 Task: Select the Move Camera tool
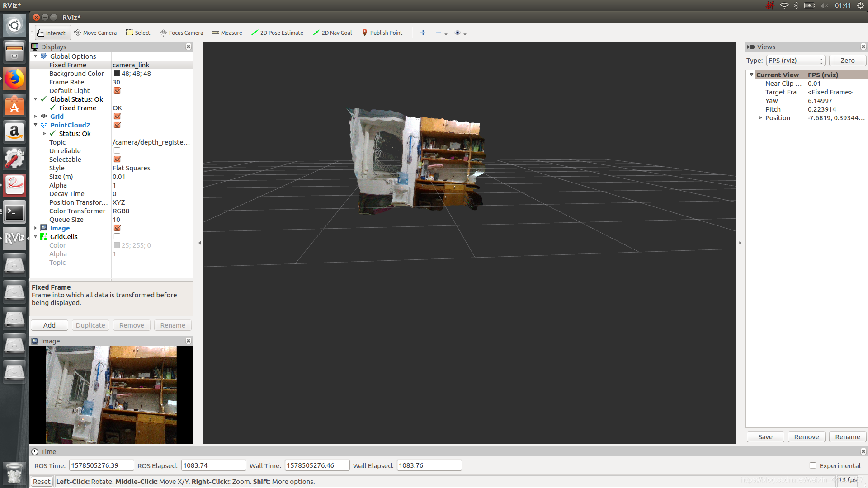pos(95,33)
